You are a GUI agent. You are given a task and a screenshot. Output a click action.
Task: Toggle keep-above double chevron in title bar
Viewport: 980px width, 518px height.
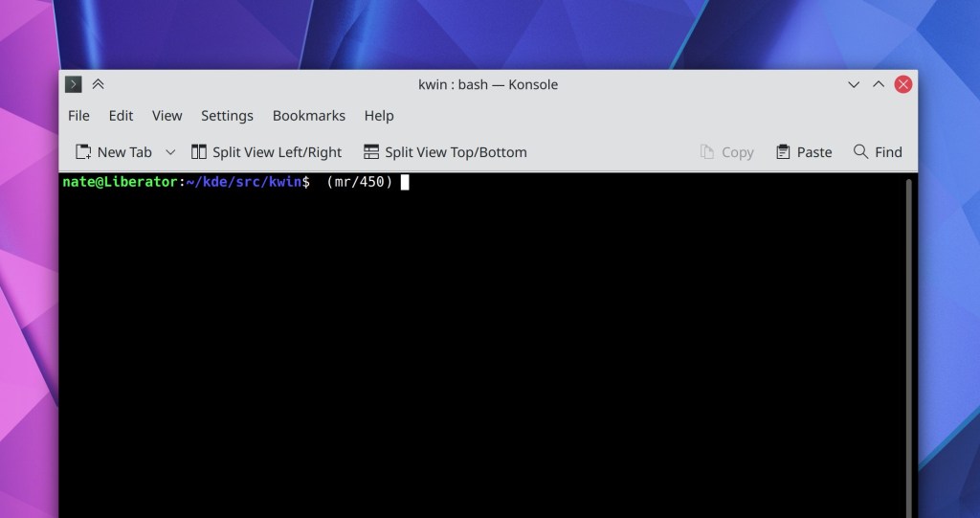(x=98, y=84)
